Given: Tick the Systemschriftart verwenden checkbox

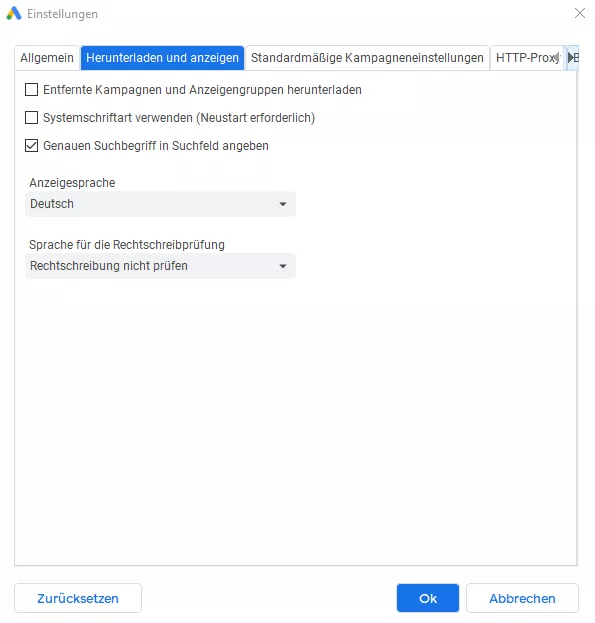Looking at the screenshot, I should (31, 118).
